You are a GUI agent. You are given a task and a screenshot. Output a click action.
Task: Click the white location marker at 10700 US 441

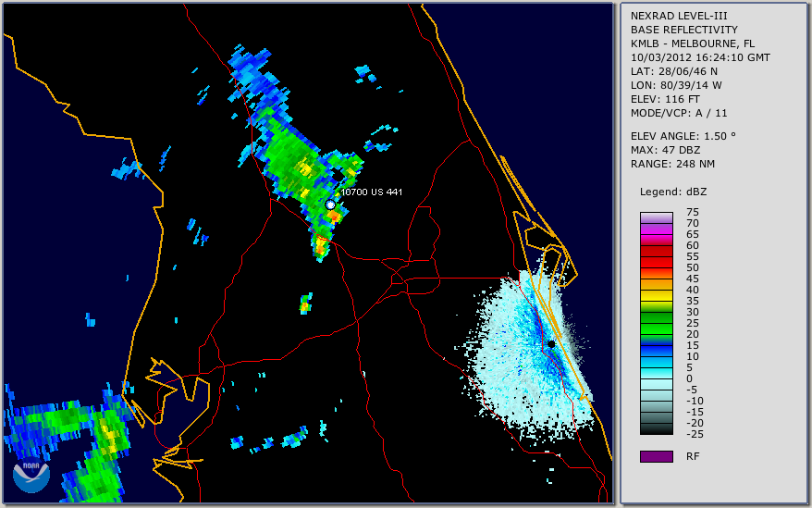(330, 204)
